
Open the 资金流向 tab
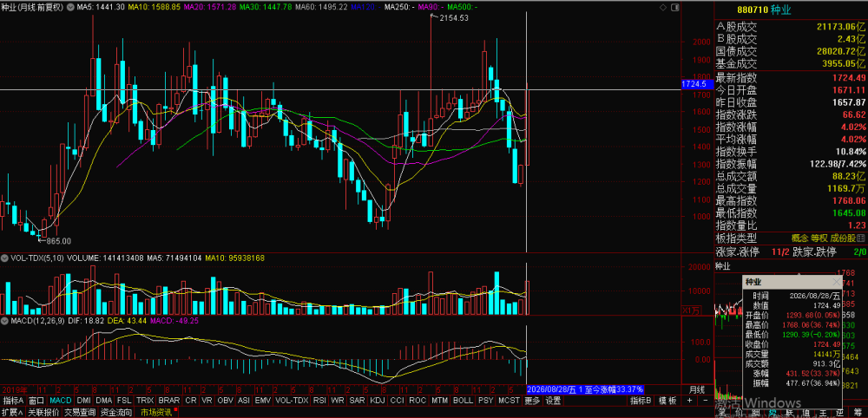pyautogui.click(x=117, y=413)
